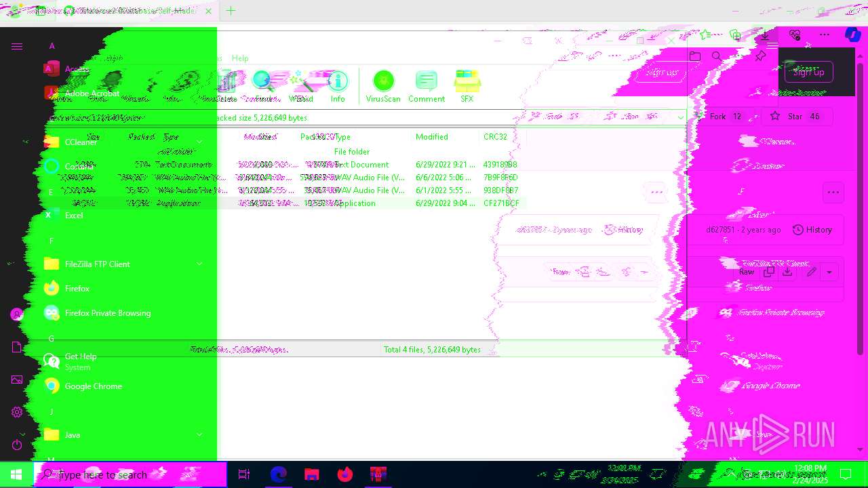Click the search magnifier in the sidebar panel
868x488 pixels.
[x=717, y=56]
